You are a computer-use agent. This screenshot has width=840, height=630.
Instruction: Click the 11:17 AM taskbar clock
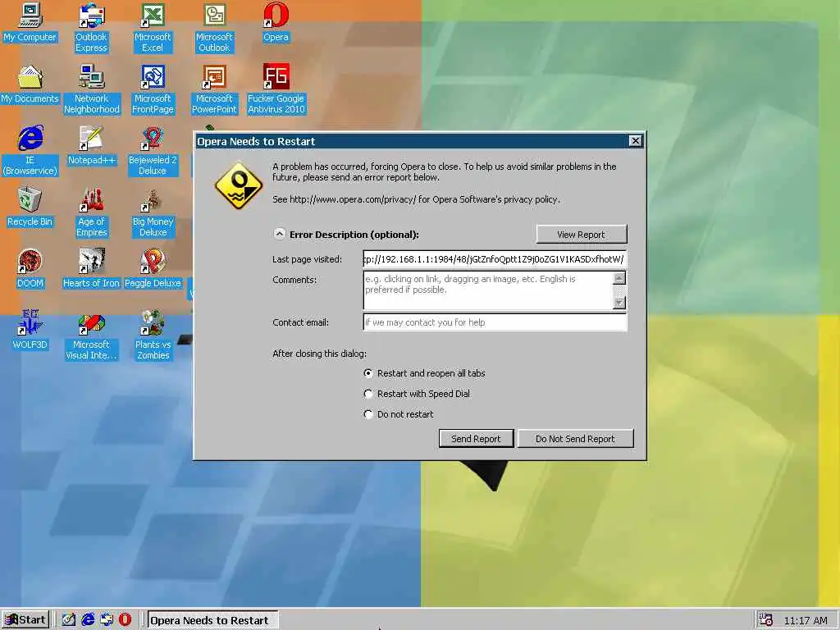[806, 620]
